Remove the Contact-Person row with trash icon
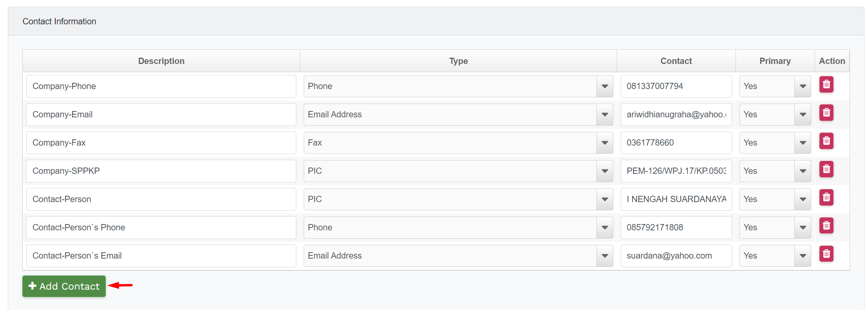 point(826,197)
